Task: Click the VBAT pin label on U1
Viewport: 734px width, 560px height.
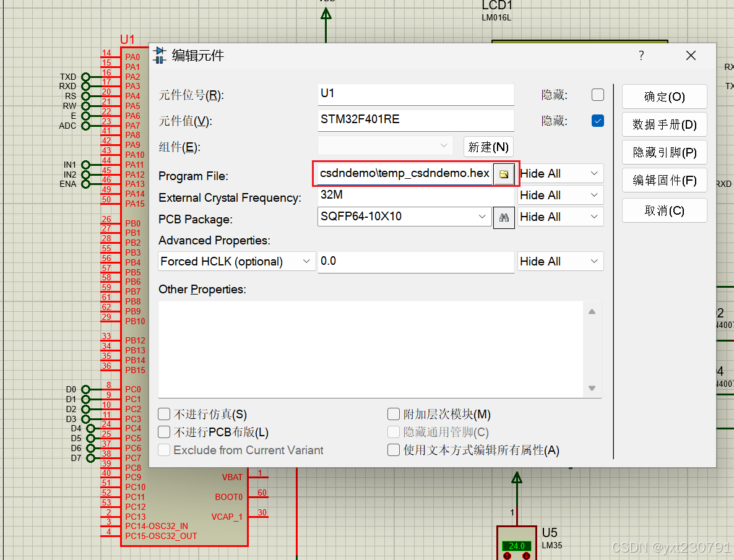Action: click(x=232, y=477)
